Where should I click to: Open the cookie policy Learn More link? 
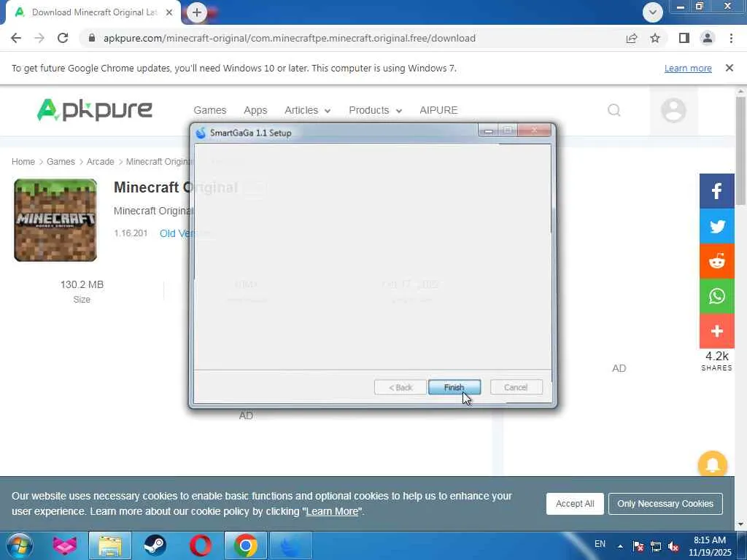pyautogui.click(x=332, y=511)
